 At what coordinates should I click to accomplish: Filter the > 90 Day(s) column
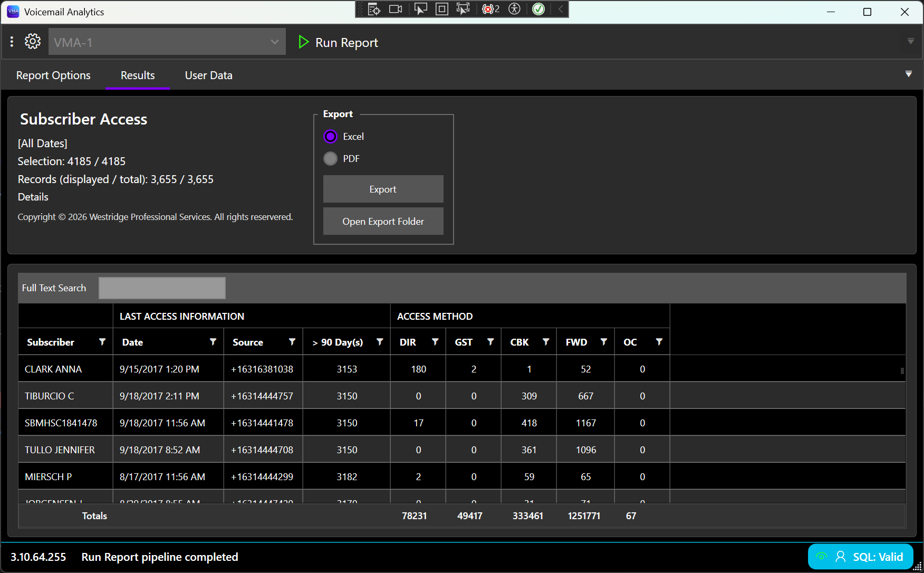pos(380,342)
